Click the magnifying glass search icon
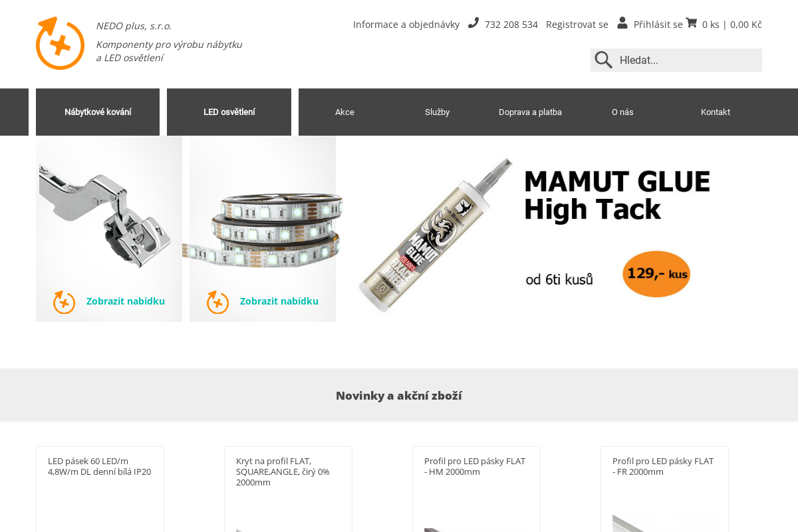Image resolution: width=798 pixels, height=532 pixels. point(604,60)
